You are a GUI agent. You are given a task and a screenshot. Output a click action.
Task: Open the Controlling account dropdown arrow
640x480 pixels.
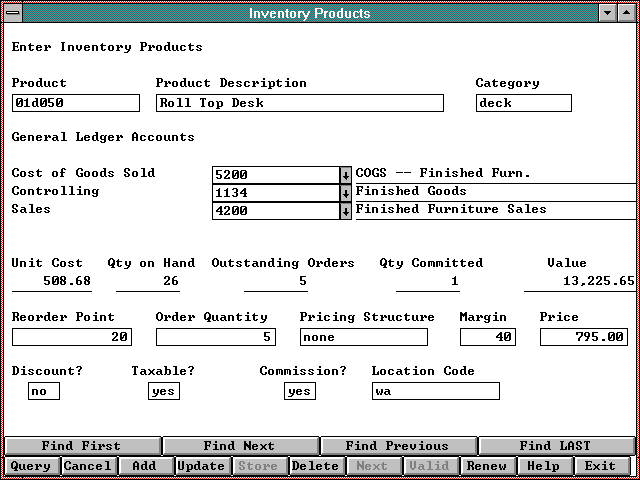point(346,192)
